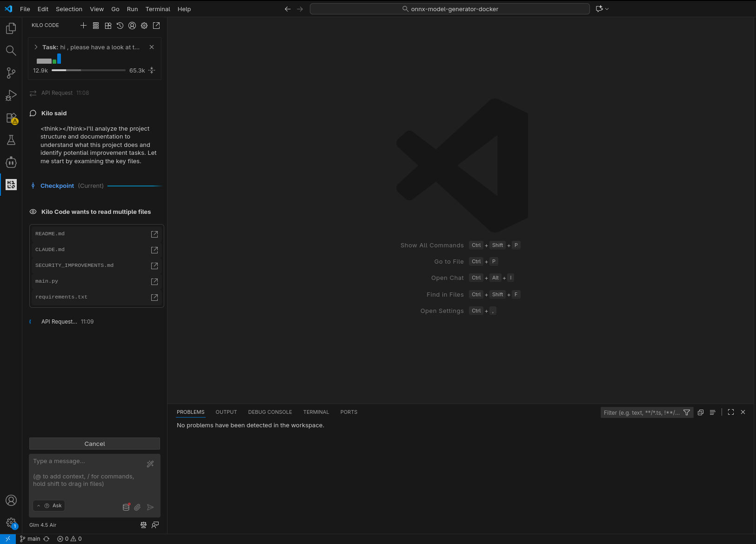Click the enhance prompt wand icon
The image size is (756, 544).
pyautogui.click(x=150, y=464)
